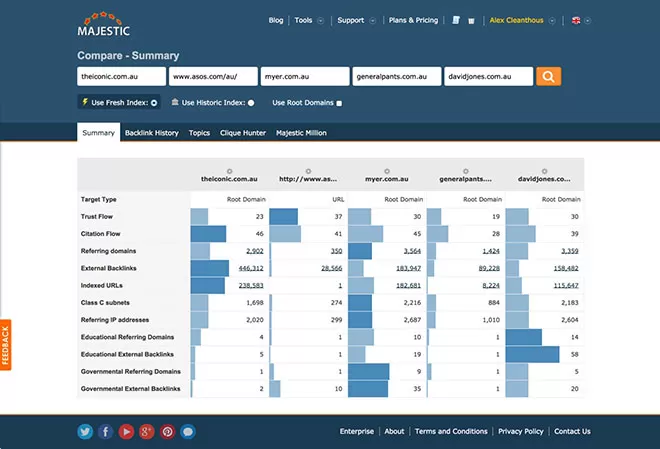Open the Pinterest social icon
The width and height of the screenshot is (660, 449).
tap(167, 432)
